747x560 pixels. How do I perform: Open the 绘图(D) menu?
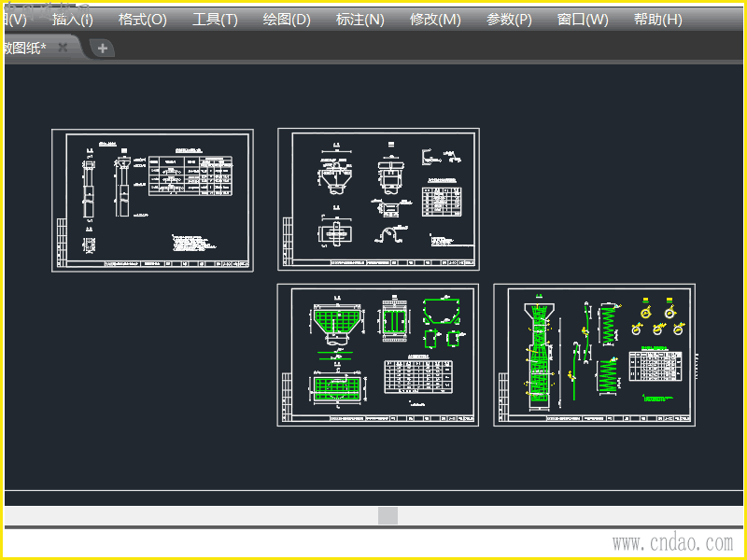tap(287, 20)
